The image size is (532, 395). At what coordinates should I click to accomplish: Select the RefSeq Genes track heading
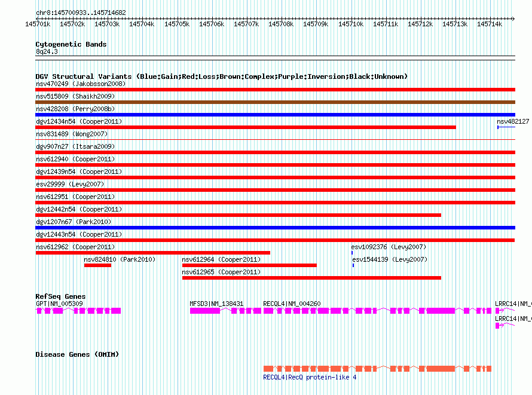pos(60,296)
